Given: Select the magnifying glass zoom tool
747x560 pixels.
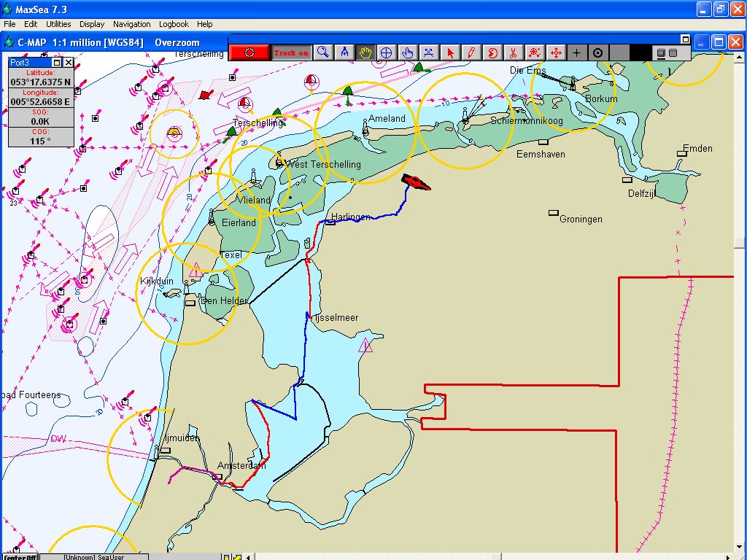Looking at the screenshot, I should [x=323, y=52].
